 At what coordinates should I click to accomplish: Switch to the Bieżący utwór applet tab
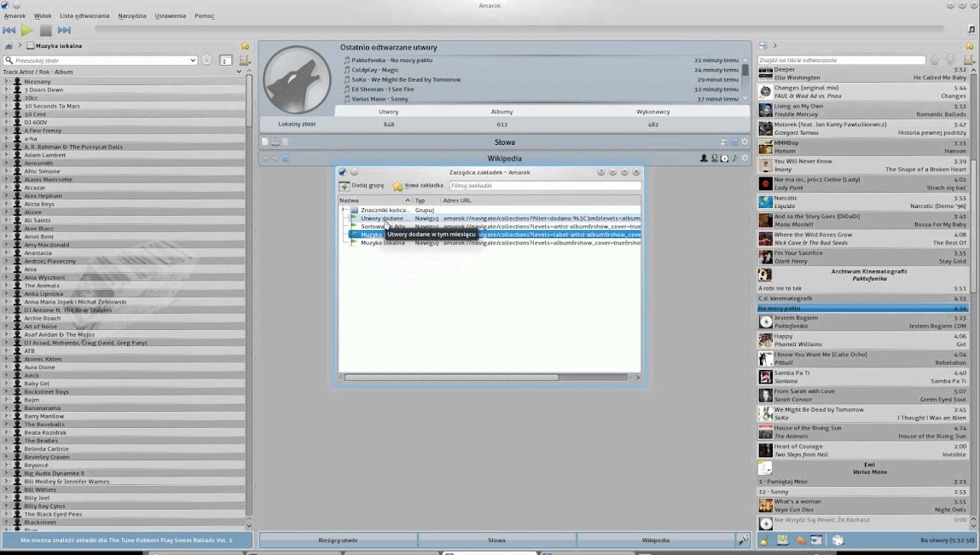pyautogui.click(x=338, y=540)
